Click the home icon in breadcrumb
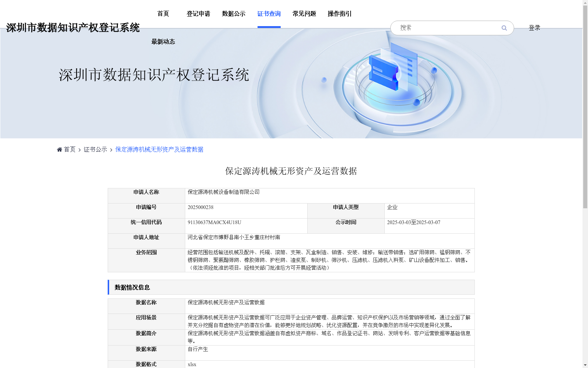 (60, 149)
